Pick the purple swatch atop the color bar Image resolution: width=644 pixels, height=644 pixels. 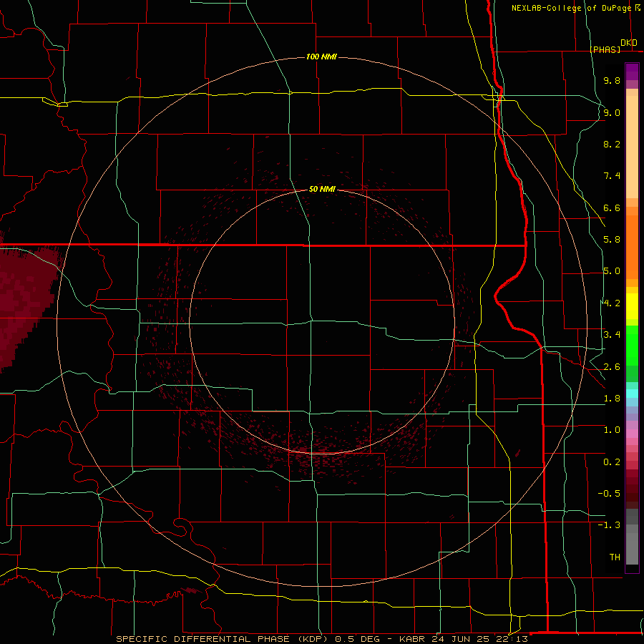(x=632, y=72)
